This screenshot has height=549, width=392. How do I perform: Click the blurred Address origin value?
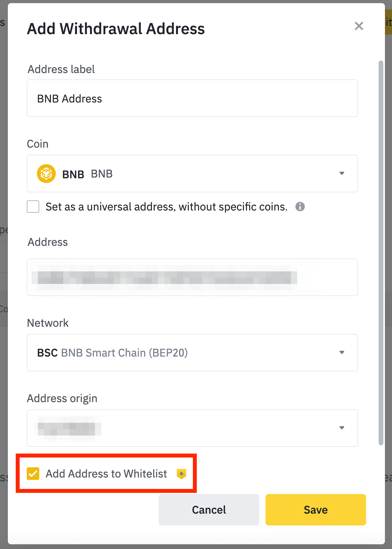point(68,428)
